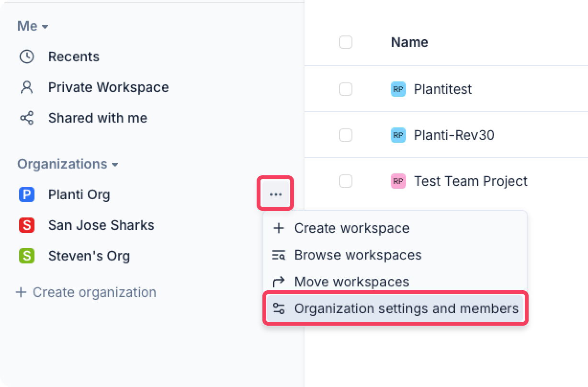Click the Shared with me share icon
This screenshot has width=588, height=387.
27,118
